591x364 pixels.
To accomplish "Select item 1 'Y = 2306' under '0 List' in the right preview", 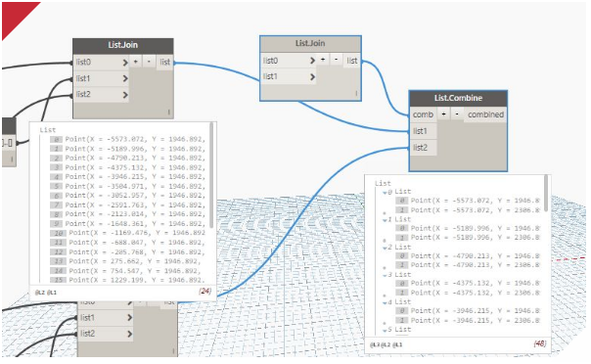I will tap(468, 210).
